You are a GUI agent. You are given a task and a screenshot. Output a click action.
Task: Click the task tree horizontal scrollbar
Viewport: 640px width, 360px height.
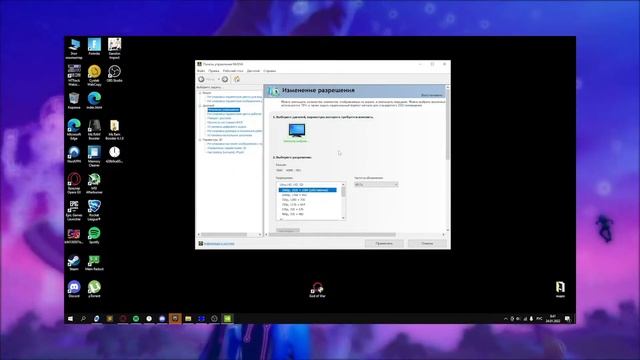(224, 235)
